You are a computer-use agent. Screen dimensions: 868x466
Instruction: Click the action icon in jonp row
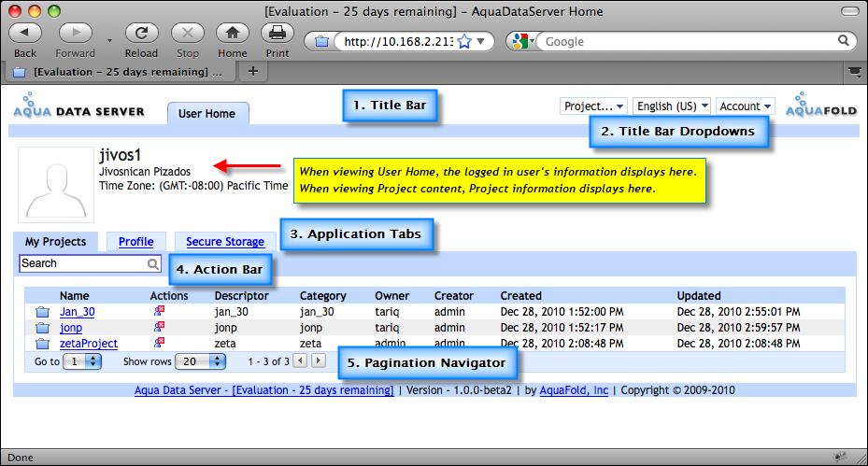pyautogui.click(x=160, y=327)
